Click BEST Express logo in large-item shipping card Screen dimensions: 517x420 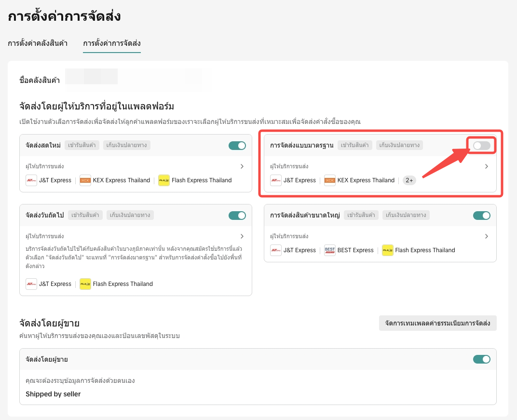[330, 250]
